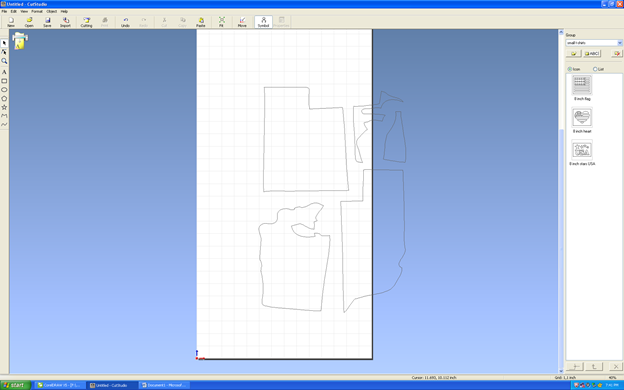Image resolution: width=624 pixels, height=390 pixels.
Task: Click the cursor coordinates in status bar
Action: tap(434, 377)
